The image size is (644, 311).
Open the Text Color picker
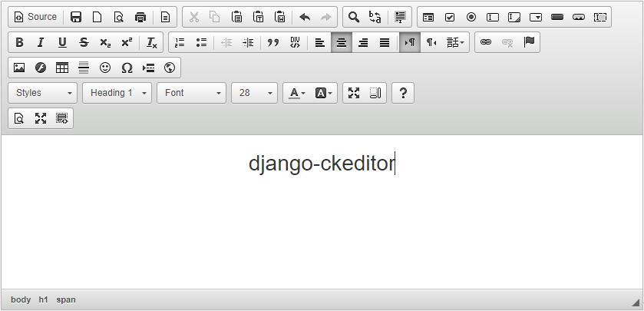296,93
